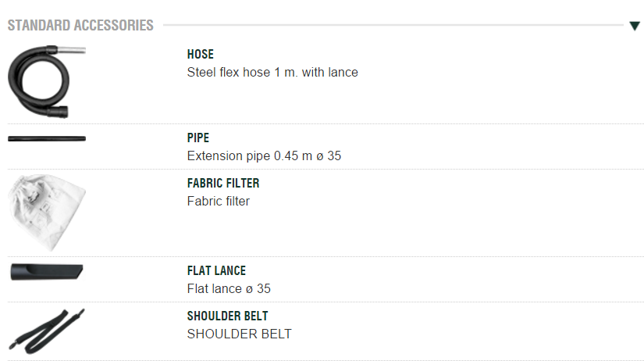View the white fabric filter image
This screenshot has width=644, height=361.
(46, 211)
